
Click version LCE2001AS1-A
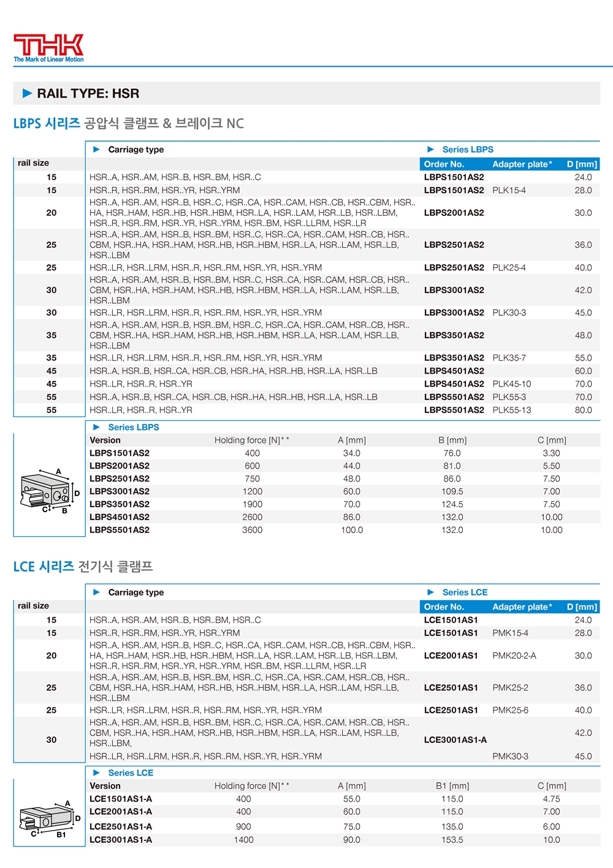[121, 812]
